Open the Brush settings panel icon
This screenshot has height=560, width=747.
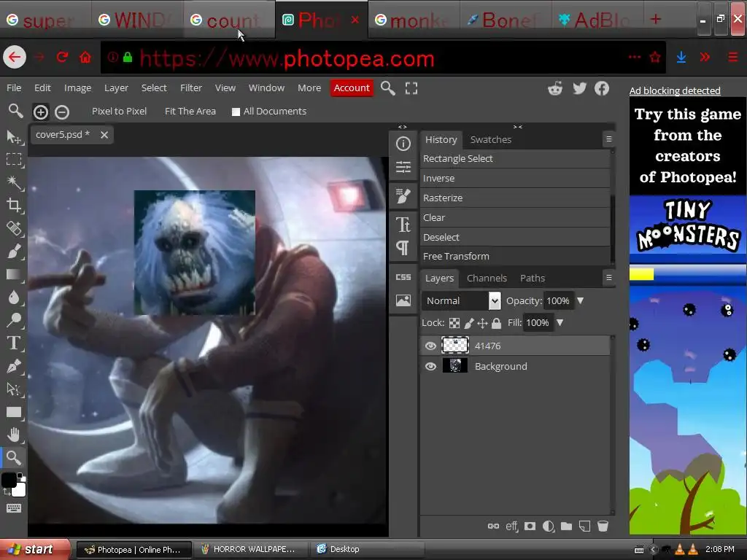403,195
